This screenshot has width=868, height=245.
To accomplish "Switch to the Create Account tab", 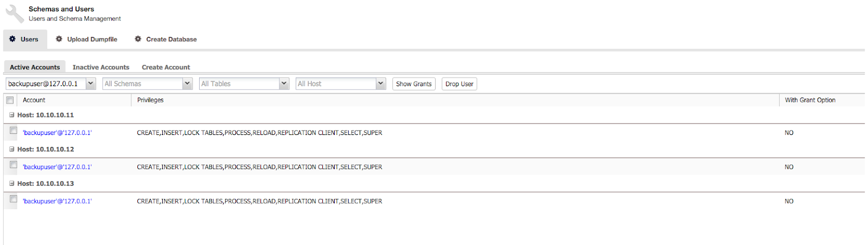I will tap(166, 67).
